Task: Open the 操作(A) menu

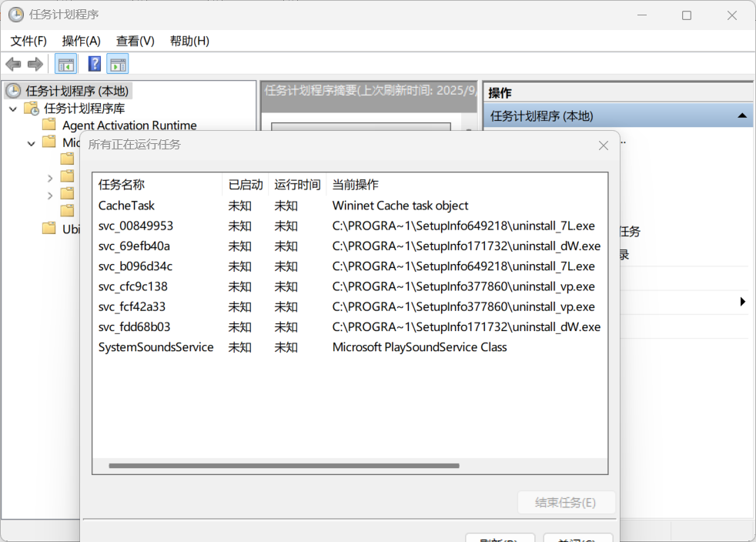Action: tap(81, 41)
